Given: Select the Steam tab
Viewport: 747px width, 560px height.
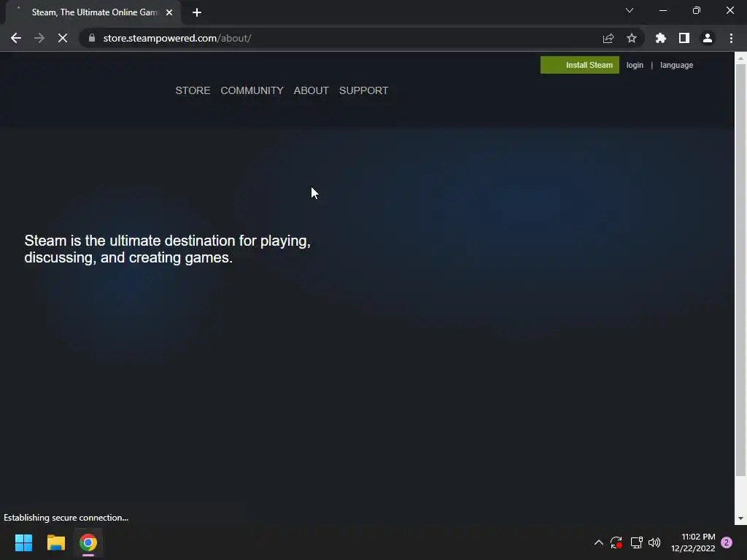Looking at the screenshot, I should coord(94,12).
